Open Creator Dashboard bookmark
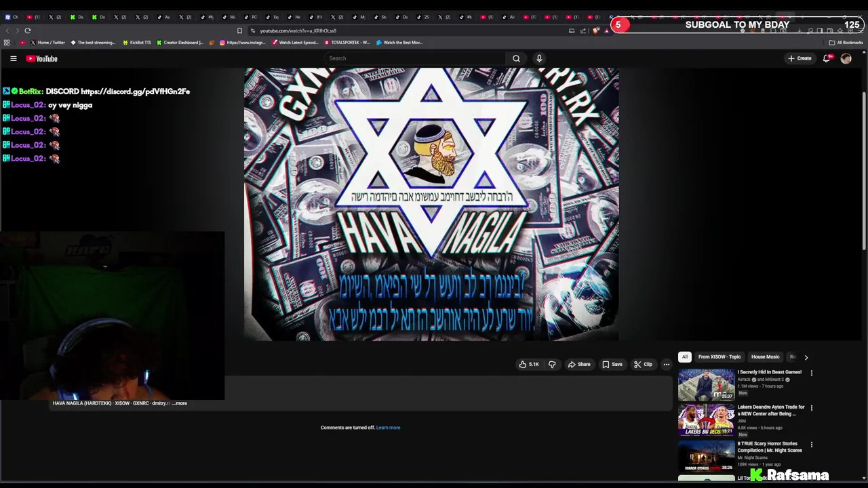868x488 pixels. [x=180, y=43]
